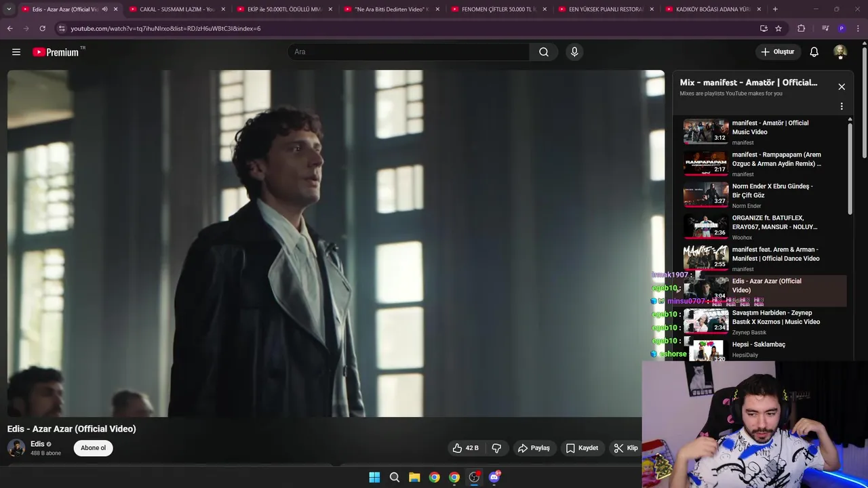868x488 pixels.
Task: Open the Windows Start menu
Action: tap(374, 477)
